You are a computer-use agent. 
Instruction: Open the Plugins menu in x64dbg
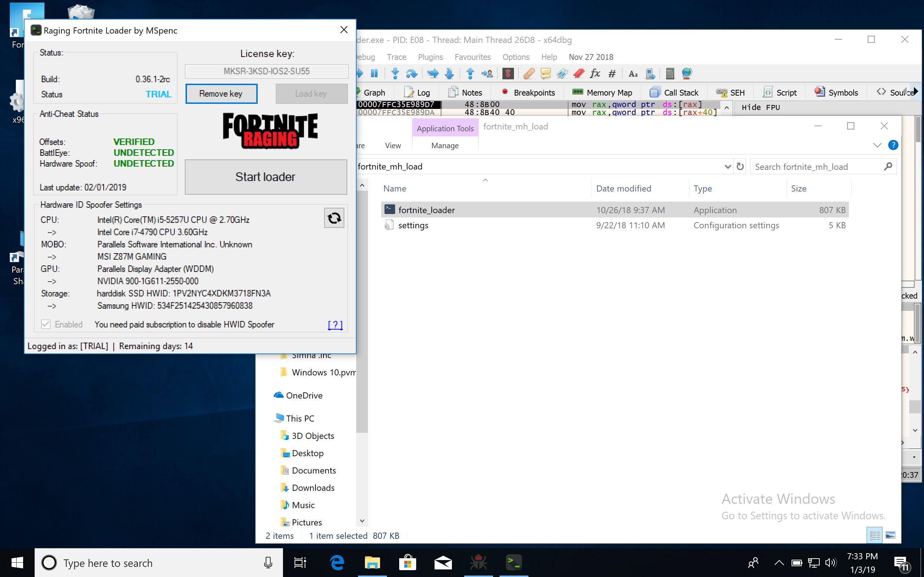coord(430,57)
